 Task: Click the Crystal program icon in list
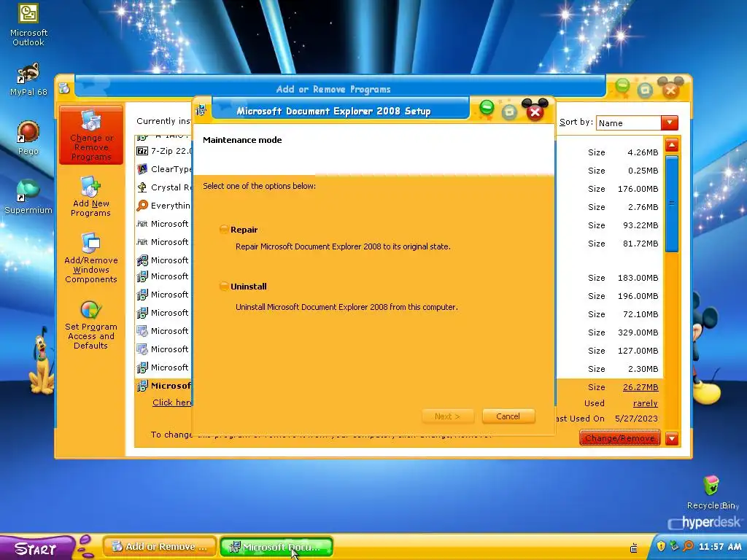(142, 187)
